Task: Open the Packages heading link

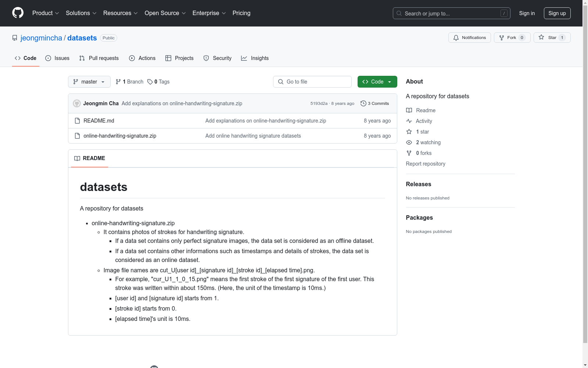Action: (x=419, y=217)
